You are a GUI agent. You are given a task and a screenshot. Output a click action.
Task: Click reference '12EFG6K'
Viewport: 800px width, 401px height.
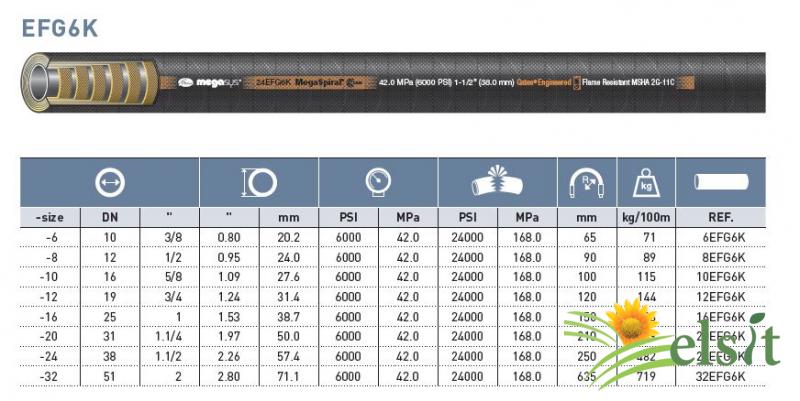pyautogui.click(x=721, y=297)
